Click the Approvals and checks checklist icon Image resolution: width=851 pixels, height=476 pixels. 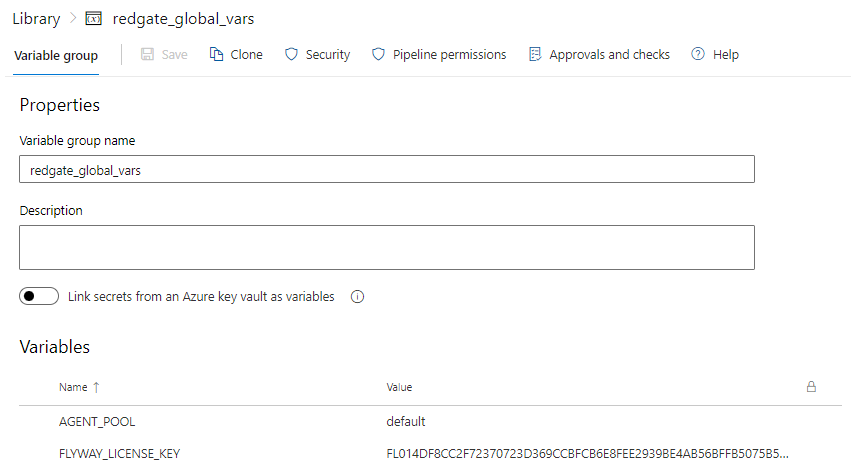[535, 54]
